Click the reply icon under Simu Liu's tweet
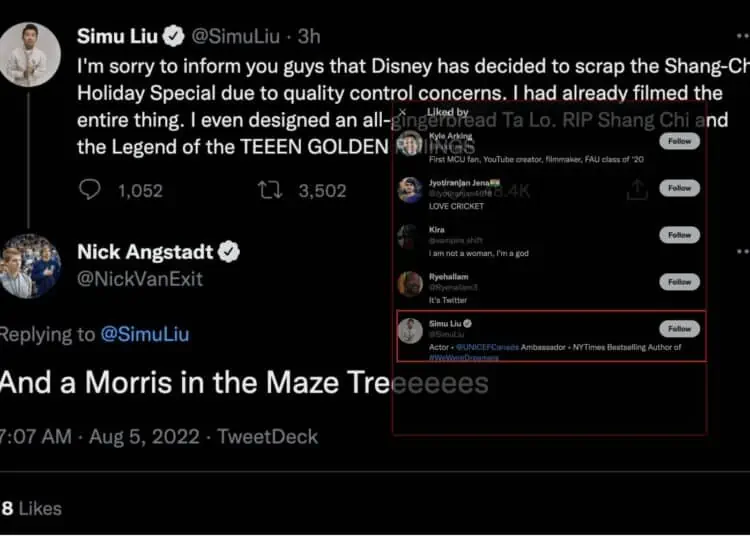Screen dimensions: 750x536 tap(90, 190)
